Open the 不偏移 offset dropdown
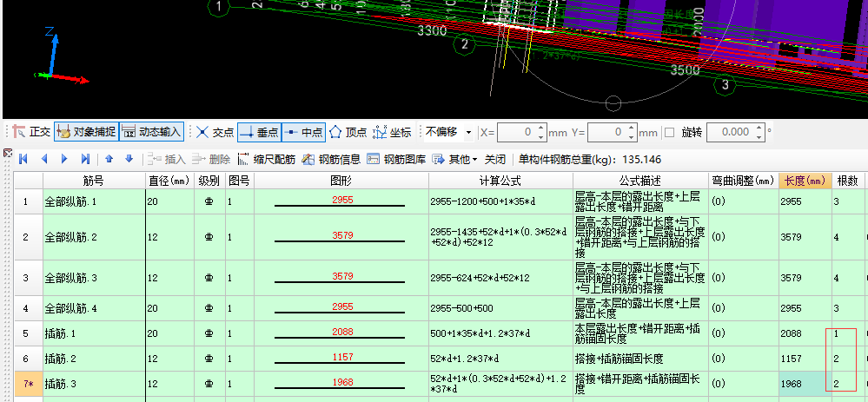This screenshot has width=868, height=402. tap(469, 133)
